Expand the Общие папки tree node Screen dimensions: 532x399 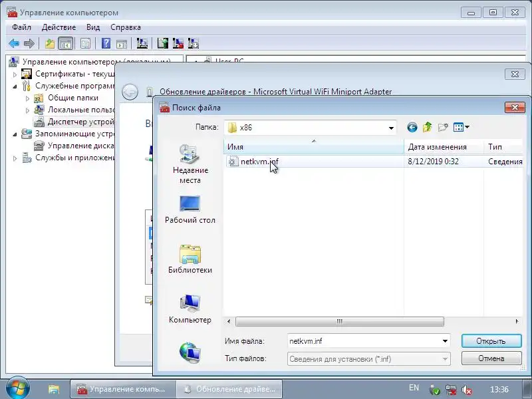[x=27, y=98]
